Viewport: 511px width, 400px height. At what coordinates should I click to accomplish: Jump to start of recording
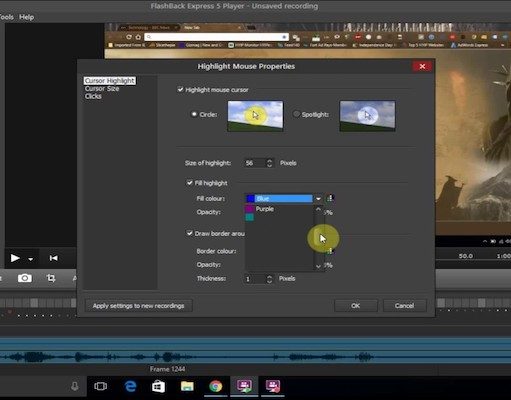[53, 258]
